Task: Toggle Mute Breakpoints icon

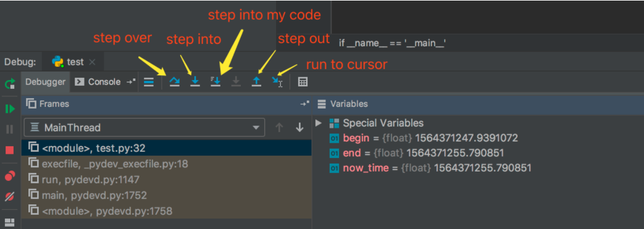Action: (10, 196)
